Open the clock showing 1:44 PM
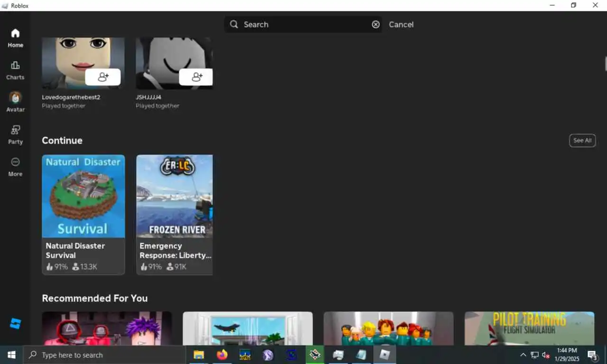Viewport: 607px width, 364px height. [567, 355]
